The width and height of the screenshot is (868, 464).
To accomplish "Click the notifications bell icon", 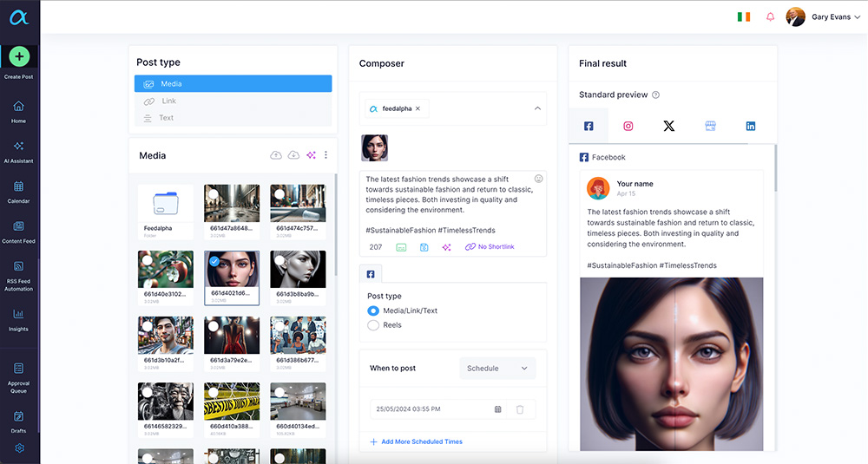I will click(770, 17).
